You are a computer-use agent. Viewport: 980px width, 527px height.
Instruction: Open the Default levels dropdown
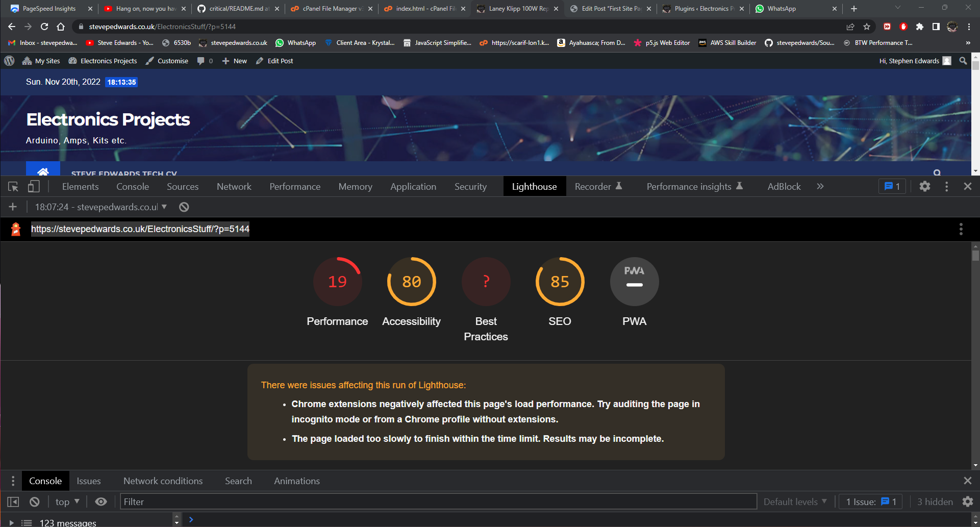(x=795, y=502)
